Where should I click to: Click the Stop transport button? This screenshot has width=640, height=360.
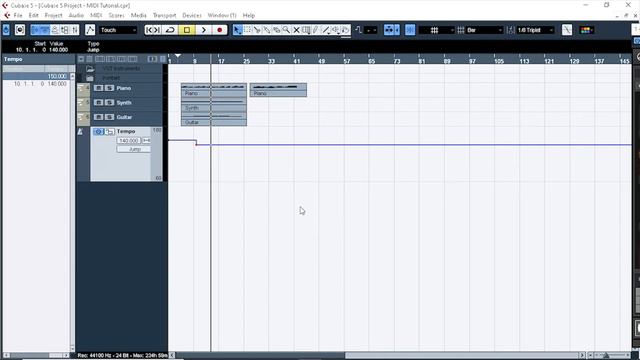tap(187, 30)
